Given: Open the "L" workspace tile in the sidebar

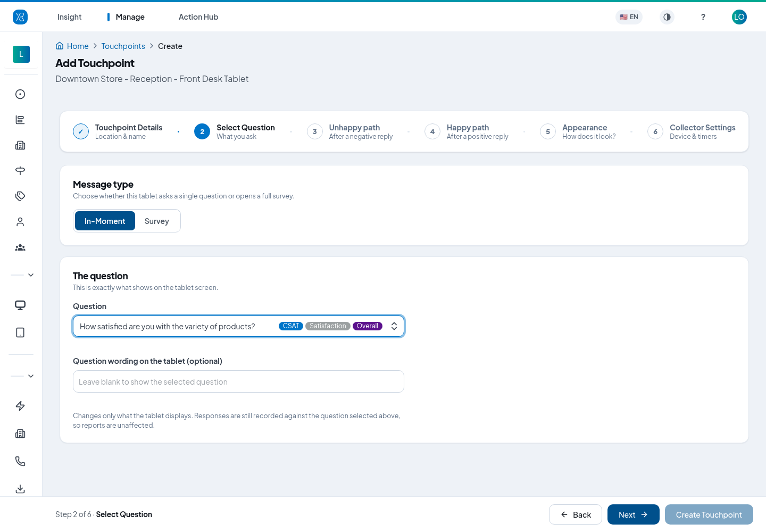Looking at the screenshot, I should (x=21, y=54).
